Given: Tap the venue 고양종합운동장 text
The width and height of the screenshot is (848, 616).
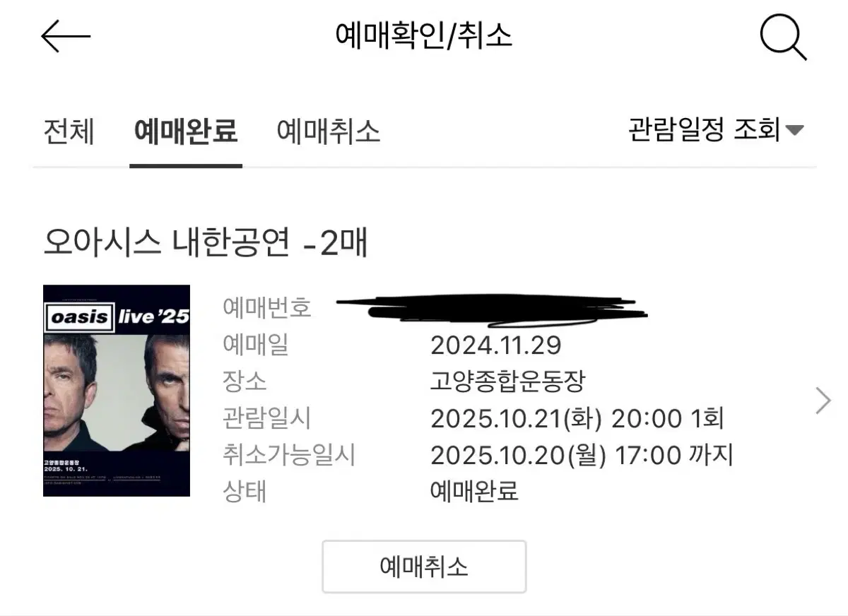Looking at the screenshot, I should click(x=508, y=382).
